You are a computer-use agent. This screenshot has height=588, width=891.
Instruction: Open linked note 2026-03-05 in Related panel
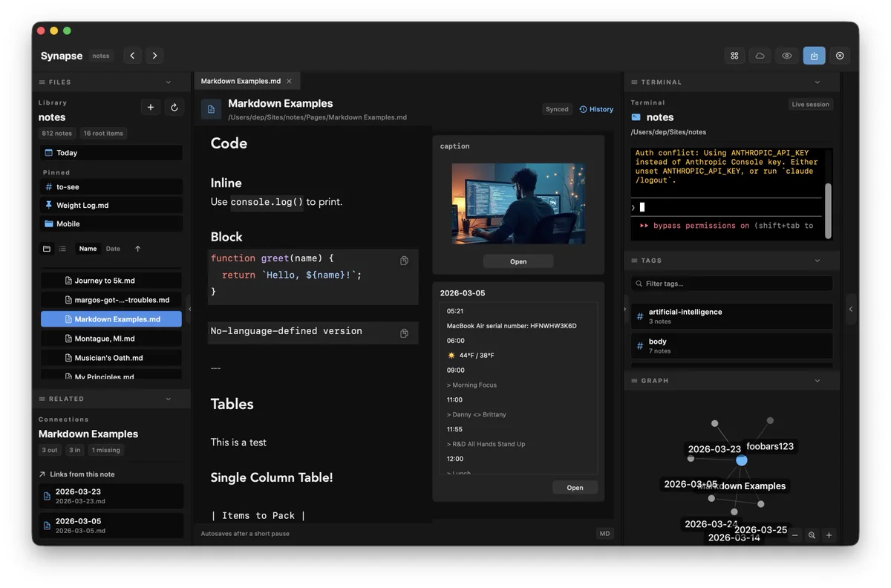coord(111,526)
